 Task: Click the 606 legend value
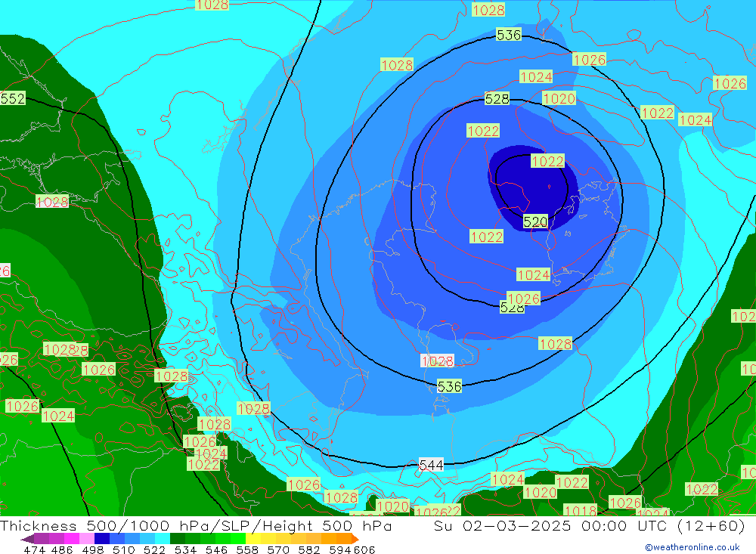point(364,549)
